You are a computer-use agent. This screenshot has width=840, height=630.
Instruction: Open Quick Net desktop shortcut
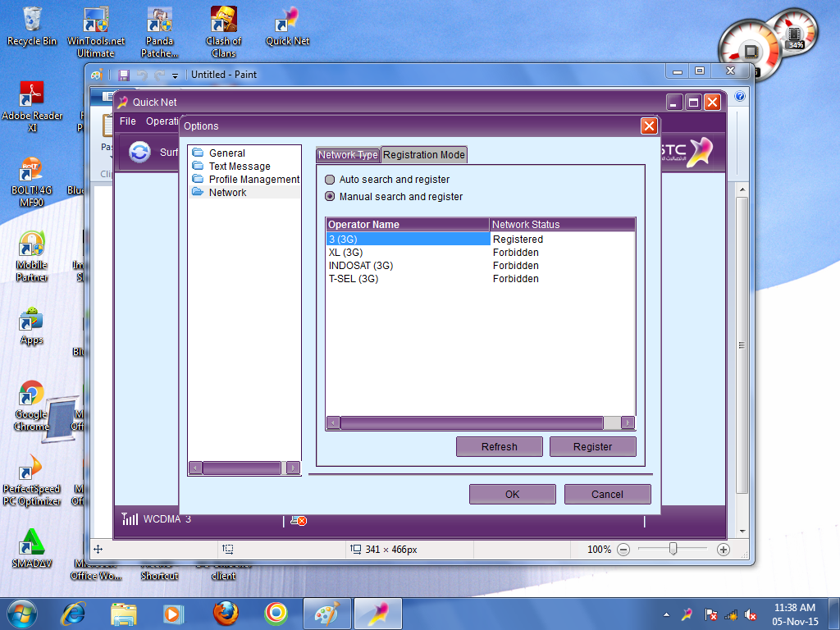tap(287, 26)
